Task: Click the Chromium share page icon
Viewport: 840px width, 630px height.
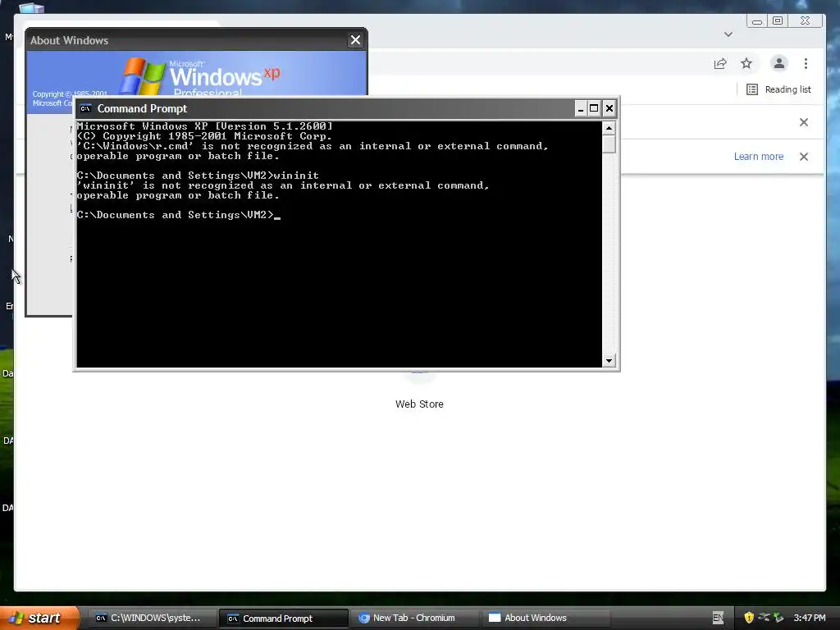Action: pyautogui.click(x=720, y=64)
